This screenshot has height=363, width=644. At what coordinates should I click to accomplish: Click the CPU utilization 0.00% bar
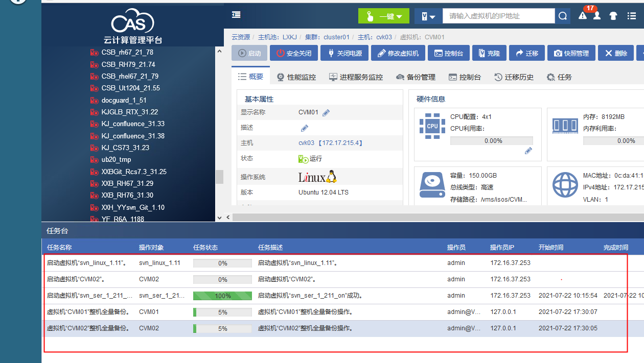click(x=492, y=140)
